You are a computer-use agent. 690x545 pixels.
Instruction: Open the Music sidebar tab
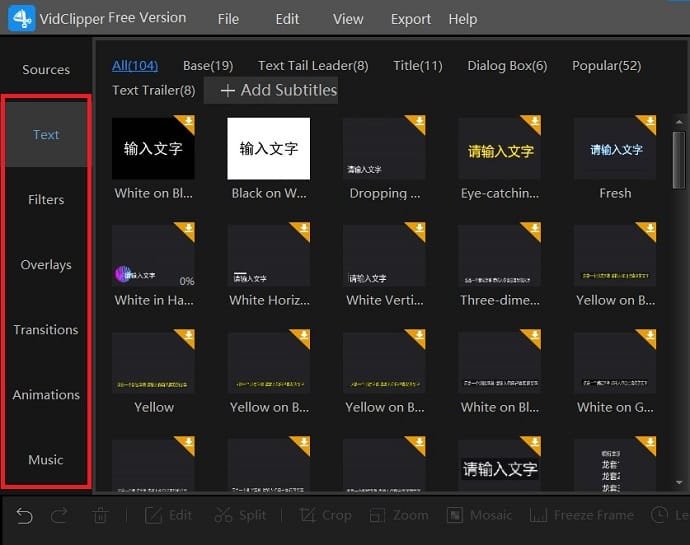(46, 460)
